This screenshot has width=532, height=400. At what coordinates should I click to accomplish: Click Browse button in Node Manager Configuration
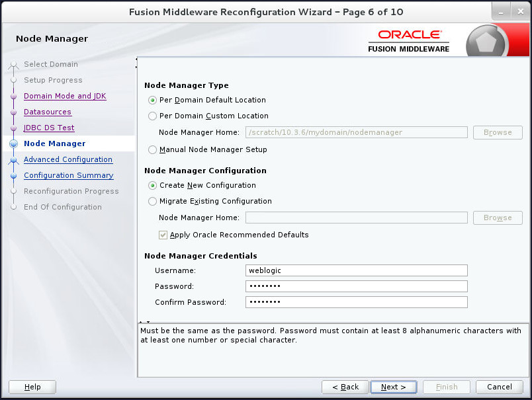(498, 218)
